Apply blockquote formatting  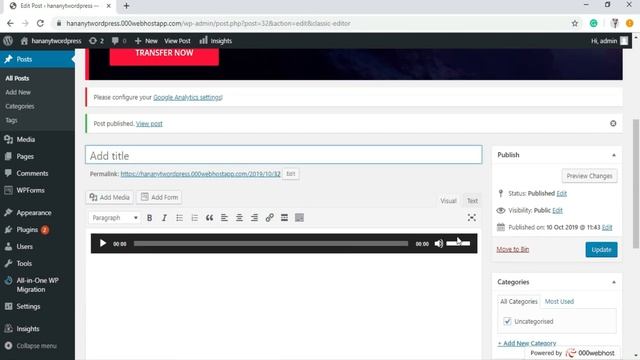click(x=209, y=218)
